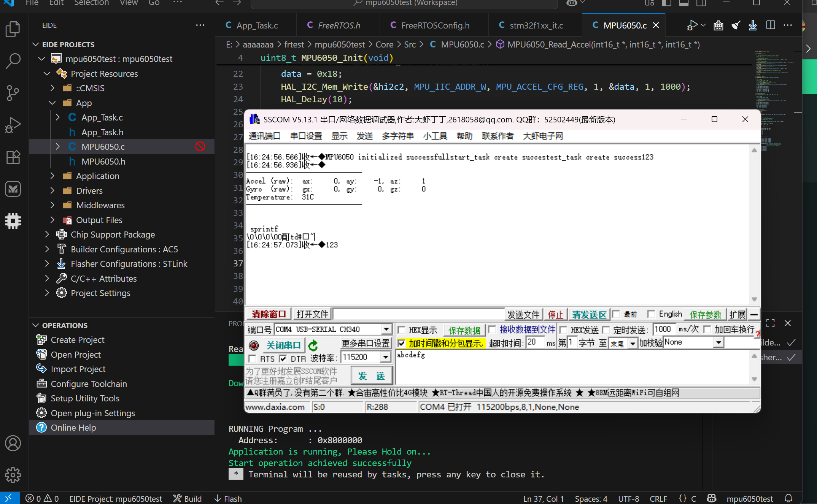
Task: Uncheck the DTR checkbox
Action: pos(283,358)
